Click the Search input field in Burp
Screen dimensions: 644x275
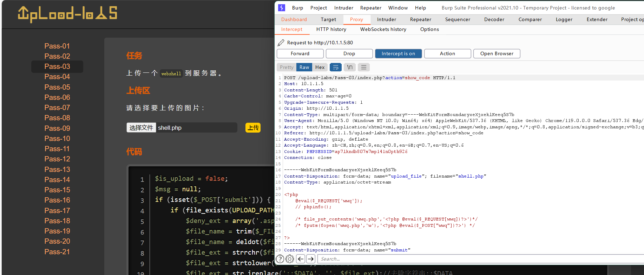pos(481,259)
